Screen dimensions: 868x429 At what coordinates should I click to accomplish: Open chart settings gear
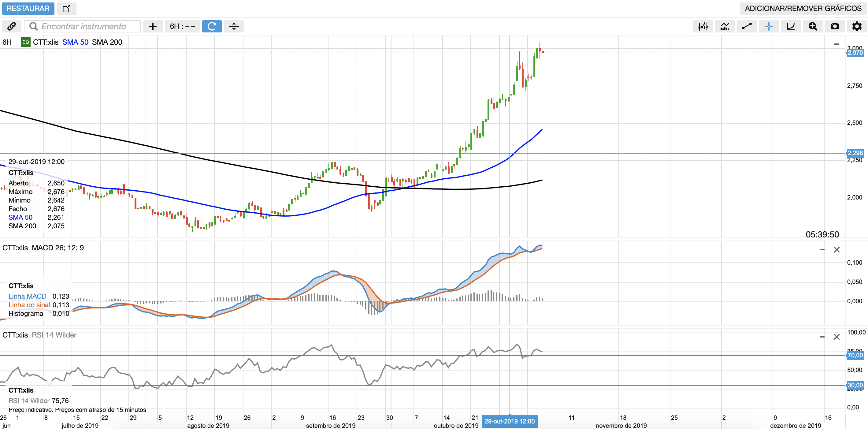(857, 26)
